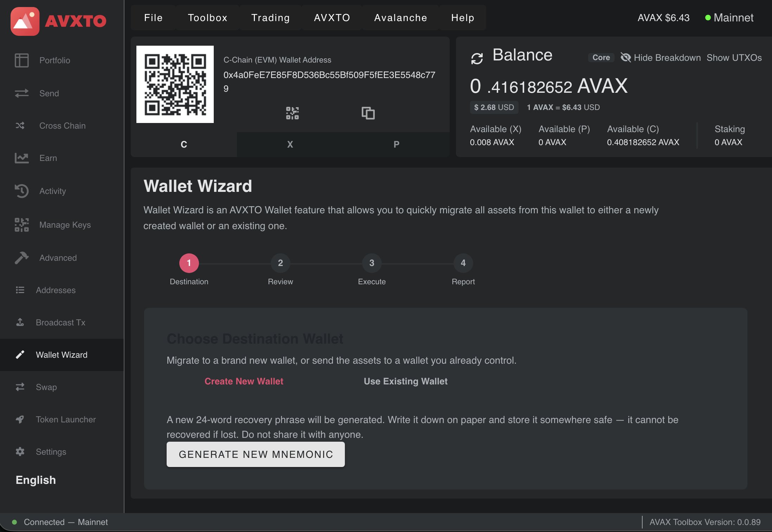772x532 pixels.
Task: Click the $ 2.68 USD value badge
Action: pos(494,107)
